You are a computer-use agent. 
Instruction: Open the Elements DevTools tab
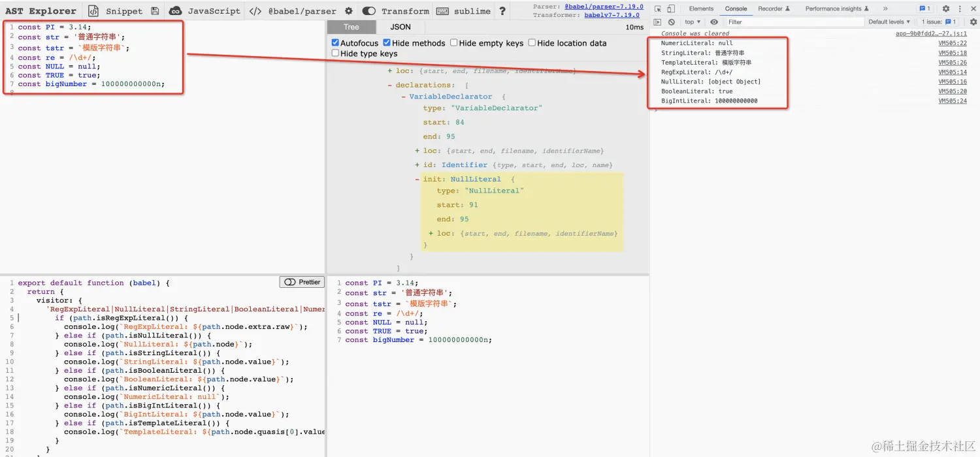[x=701, y=8]
